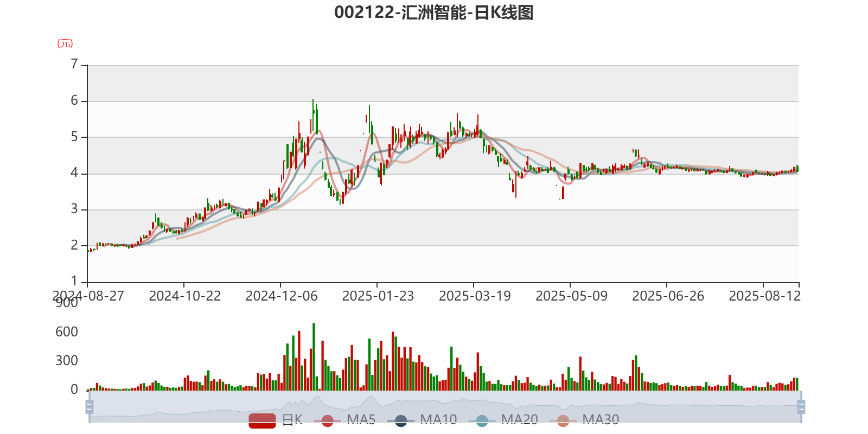
Task: Click the 2025-08-12 x-axis date label
Action: pyautogui.click(x=764, y=296)
